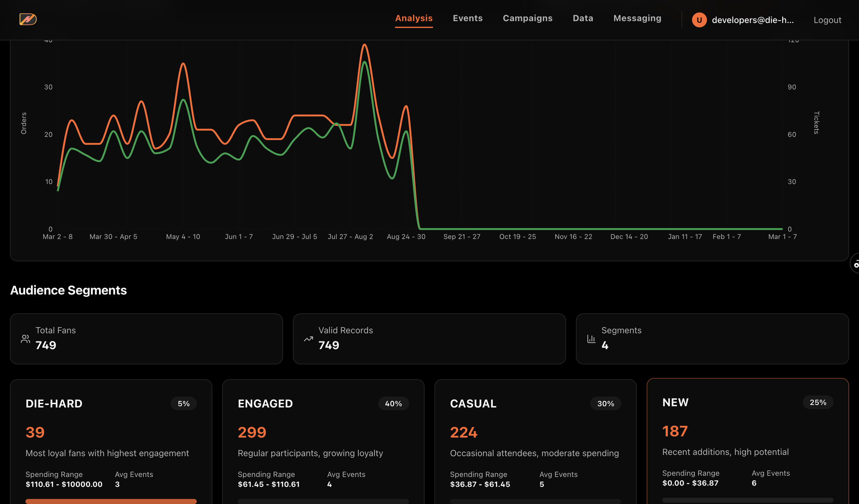Navigate to the Messaging tab
This screenshot has height=504, width=859.
637,18
